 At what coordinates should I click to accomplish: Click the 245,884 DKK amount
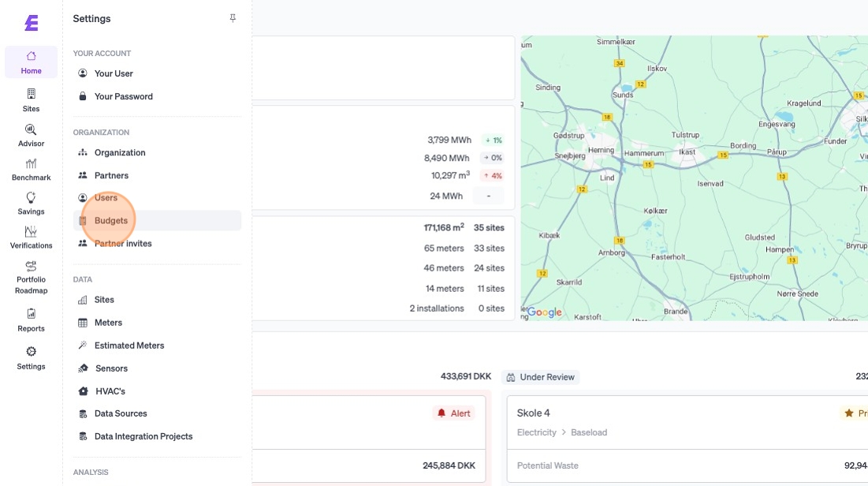(x=449, y=465)
